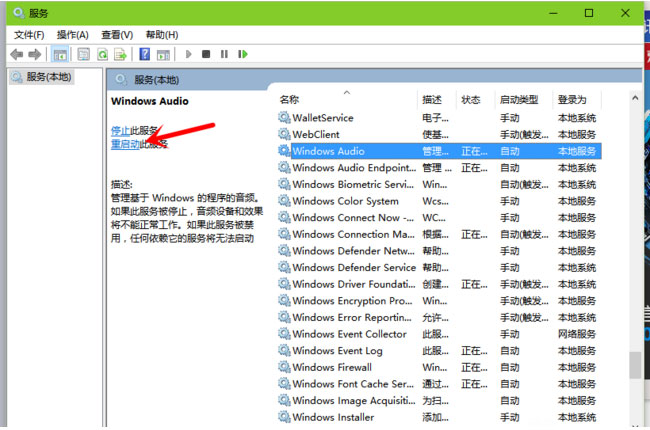Click the vertical scrollbar thumb of services list
The height and width of the screenshot is (430, 650).
(x=635, y=365)
